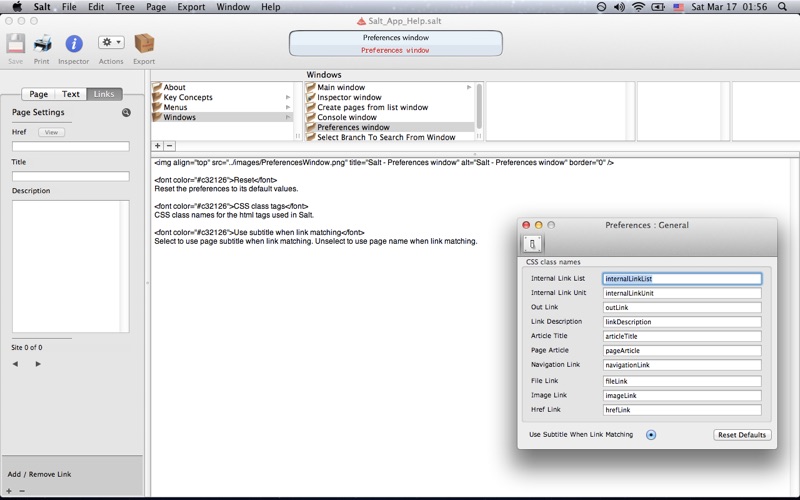Image resolution: width=800 pixels, height=500 pixels.
Task: Expand the Key Concepts branch arrow
Action: [x=288, y=97]
